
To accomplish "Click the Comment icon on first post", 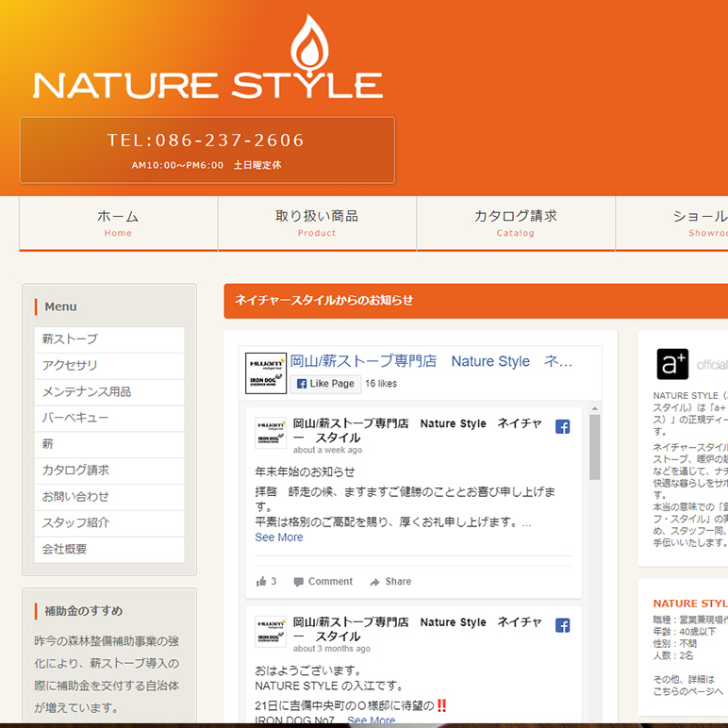I will coord(299,582).
